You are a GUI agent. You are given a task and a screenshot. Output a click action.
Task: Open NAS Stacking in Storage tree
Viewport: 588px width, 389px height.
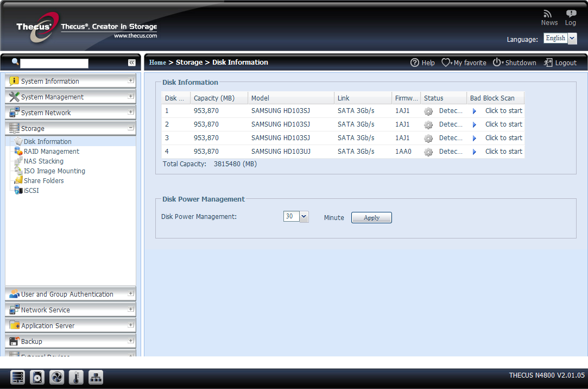tap(43, 161)
